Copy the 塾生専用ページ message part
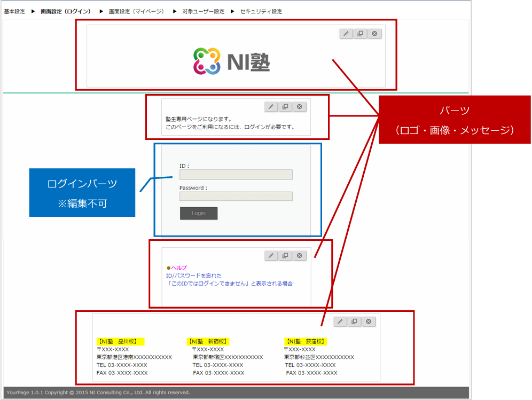Screen dimensions: 532x400 click(x=285, y=106)
